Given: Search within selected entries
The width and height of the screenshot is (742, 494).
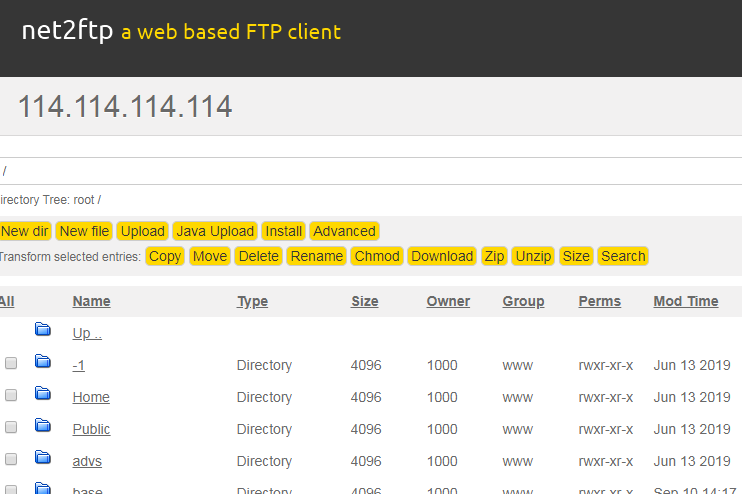Looking at the screenshot, I should pos(623,256).
